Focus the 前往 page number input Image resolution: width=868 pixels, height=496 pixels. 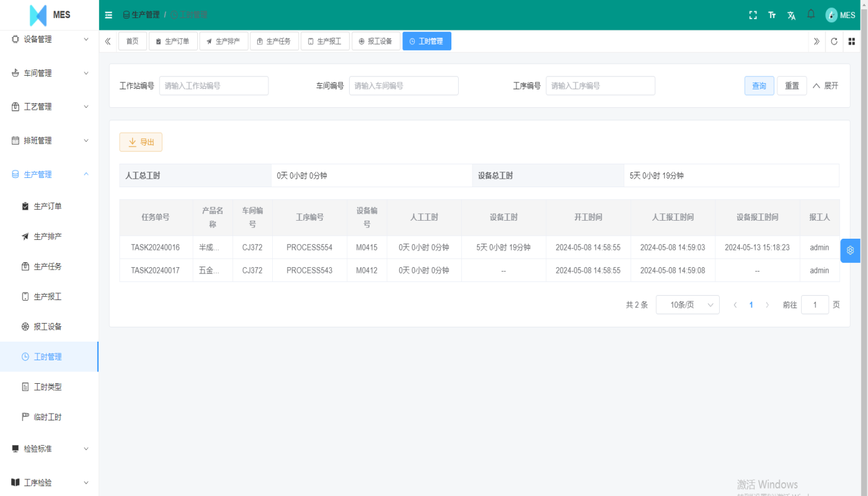point(815,305)
